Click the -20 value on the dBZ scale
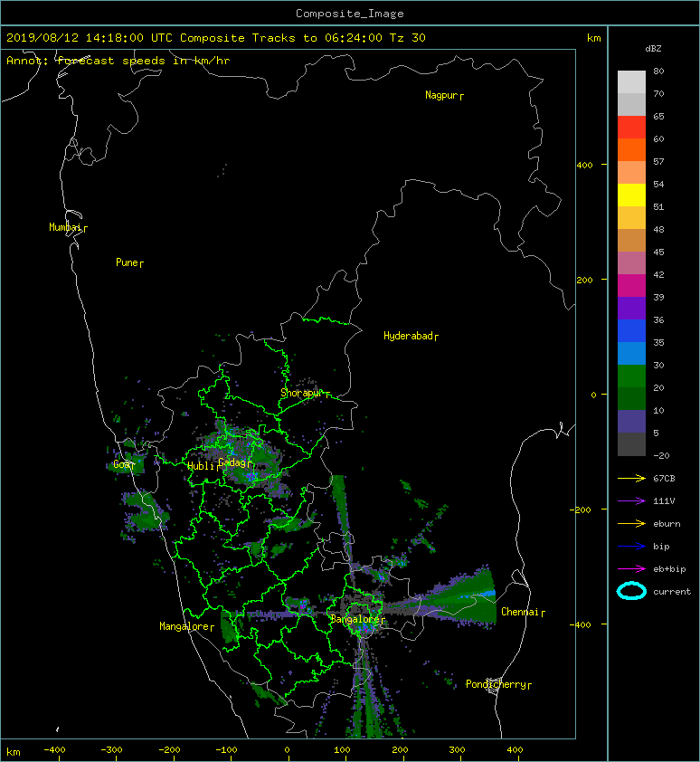Image resolution: width=700 pixels, height=762 pixels. point(661,456)
